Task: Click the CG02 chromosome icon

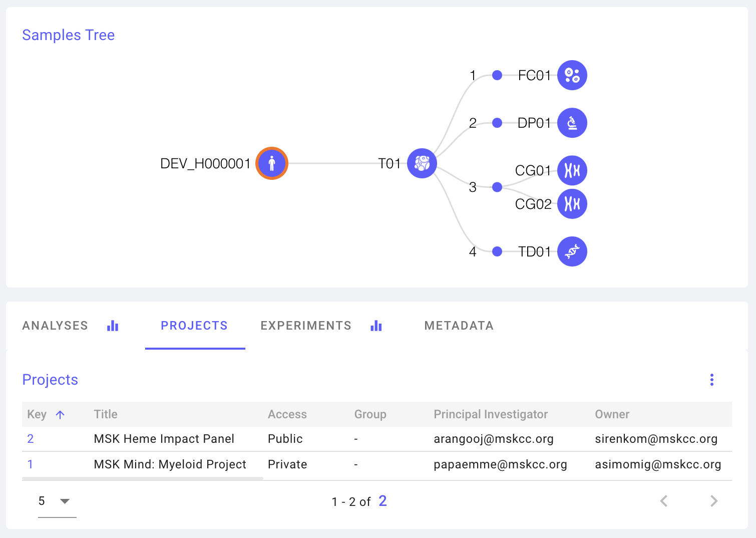Action: pyautogui.click(x=572, y=204)
